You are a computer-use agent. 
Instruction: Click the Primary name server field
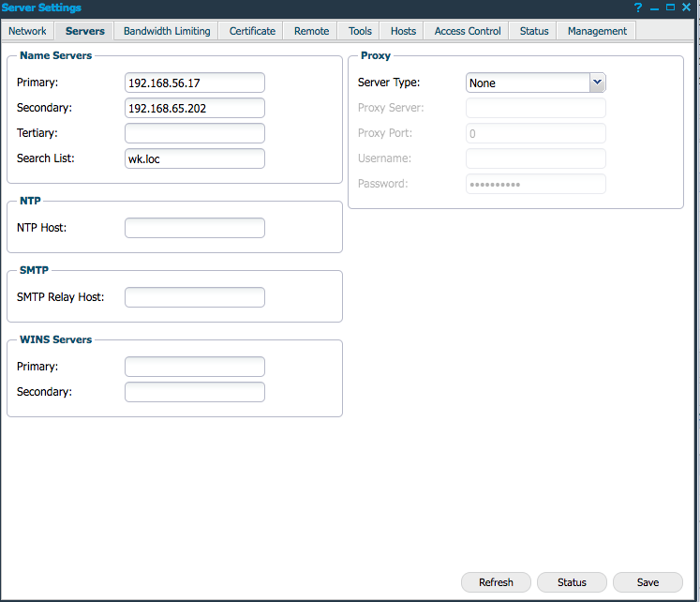pyautogui.click(x=195, y=83)
